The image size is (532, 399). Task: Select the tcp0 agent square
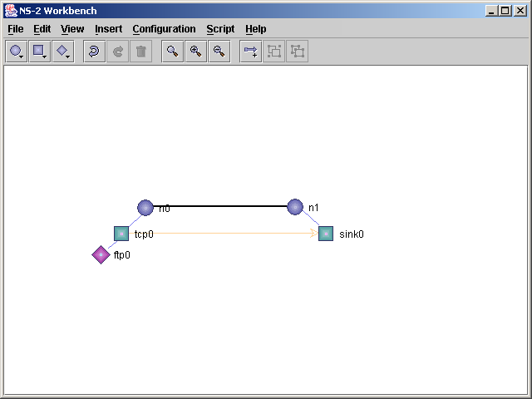point(121,234)
